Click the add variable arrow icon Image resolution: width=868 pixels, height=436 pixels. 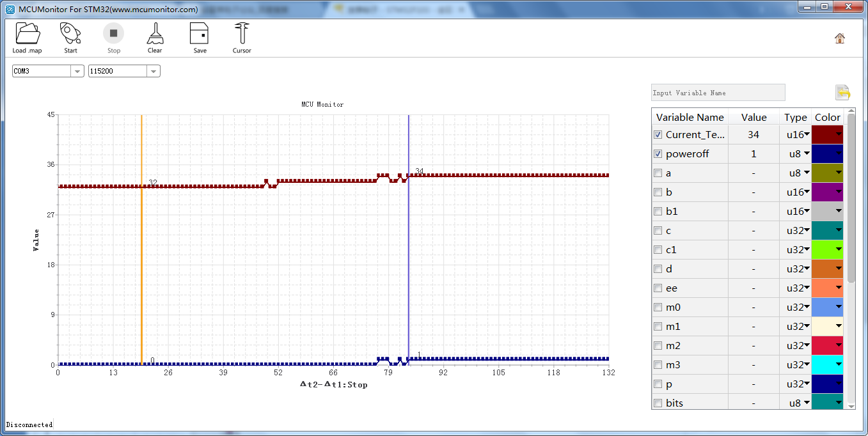click(x=842, y=93)
